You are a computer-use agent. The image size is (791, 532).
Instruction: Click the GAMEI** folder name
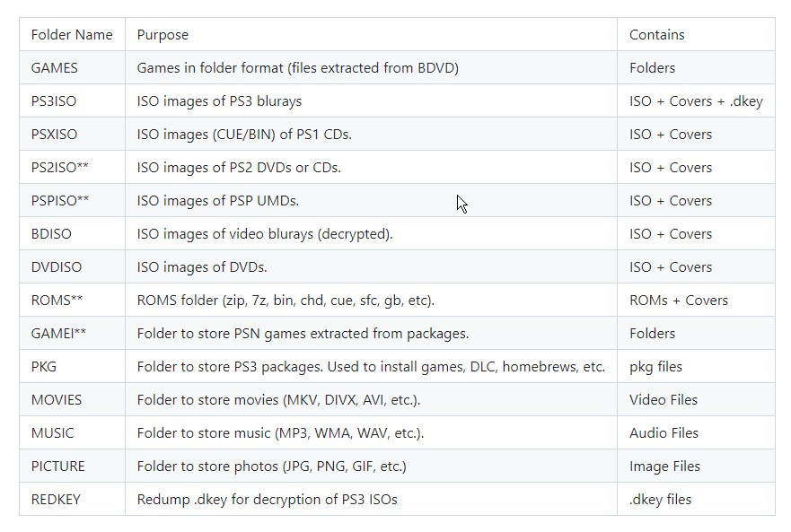(59, 334)
